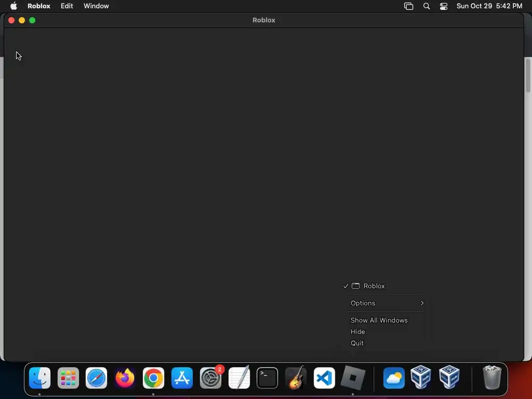Screen dimensions: 532x399
Task: Open Google Chrome in the Dock
Action: coord(153,378)
